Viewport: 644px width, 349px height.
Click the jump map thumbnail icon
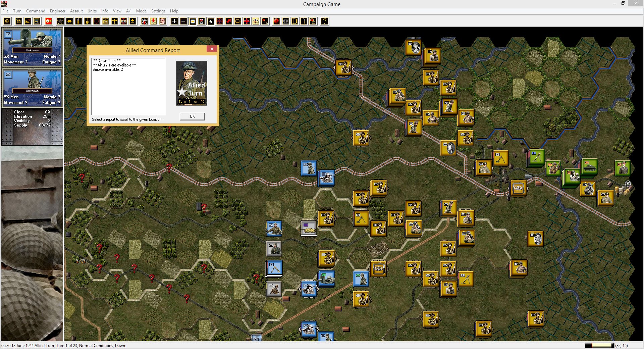coord(256,21)
